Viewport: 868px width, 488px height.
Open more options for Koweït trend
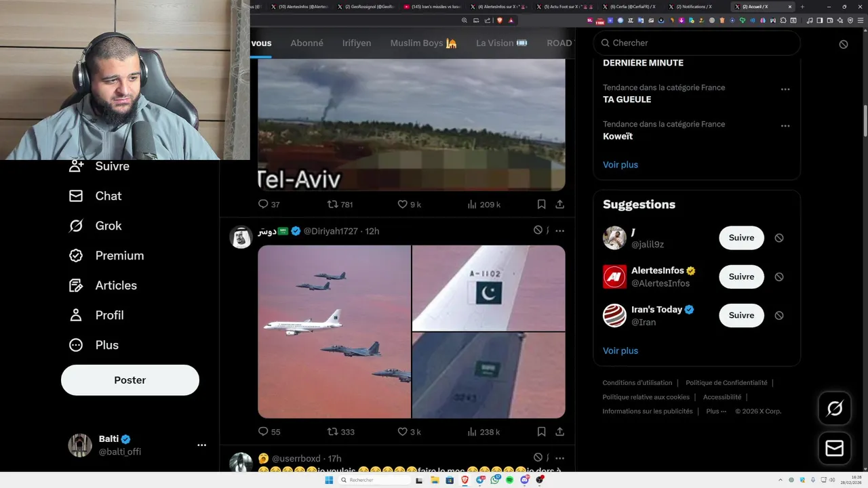click(785, 126)
